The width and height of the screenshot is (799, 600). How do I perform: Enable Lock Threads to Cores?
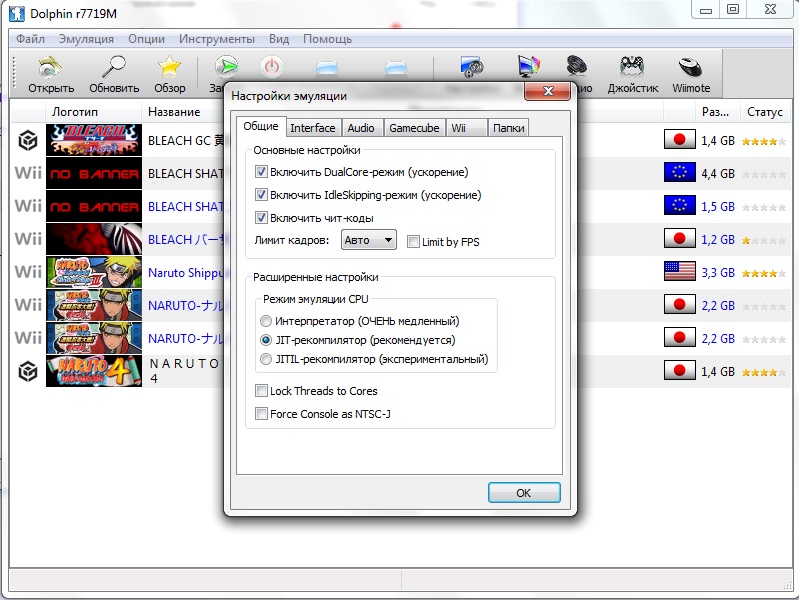click(x=261, y=391)
